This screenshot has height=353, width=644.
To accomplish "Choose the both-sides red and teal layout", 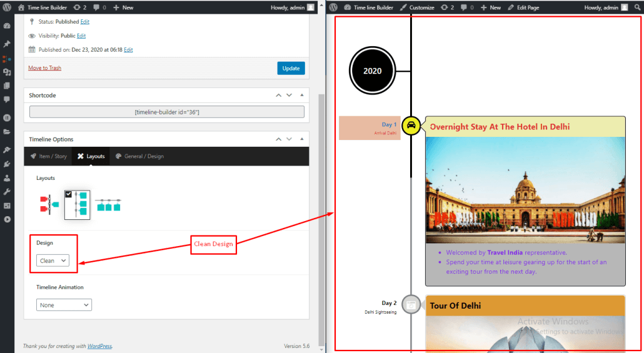I will (49, 204).
